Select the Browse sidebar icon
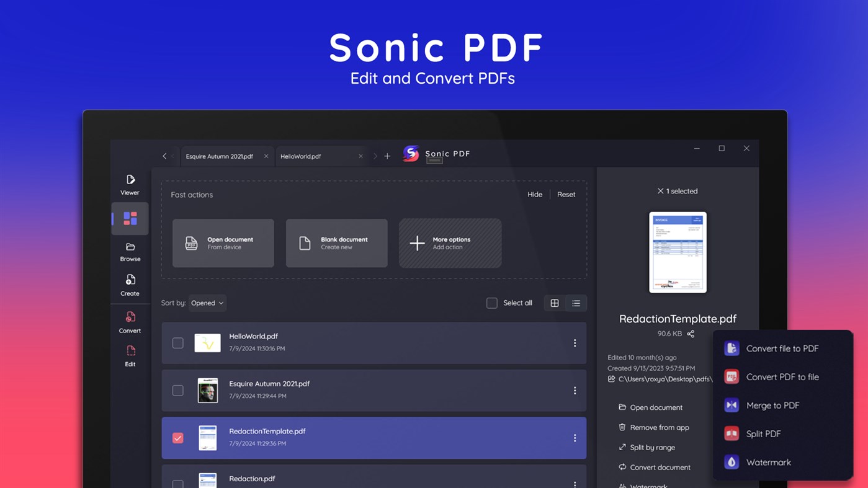The height and width of the screenshot is (488, 868). (130, 251)
